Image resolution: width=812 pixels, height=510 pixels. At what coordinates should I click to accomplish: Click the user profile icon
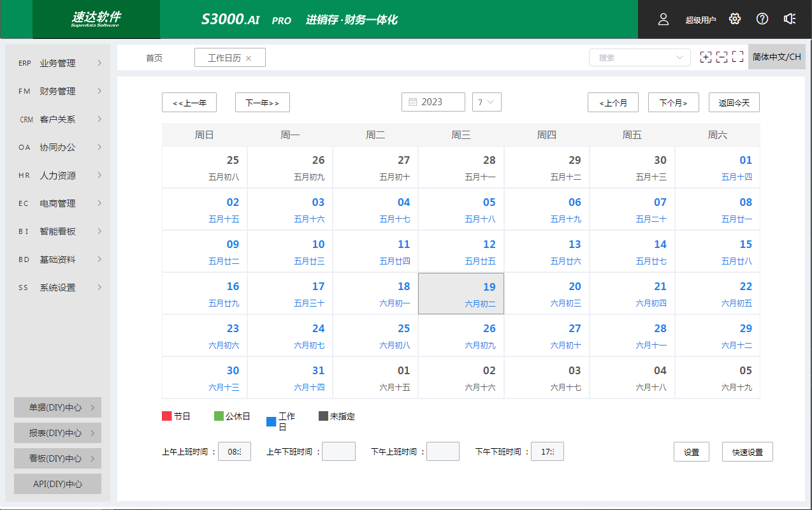663,19
